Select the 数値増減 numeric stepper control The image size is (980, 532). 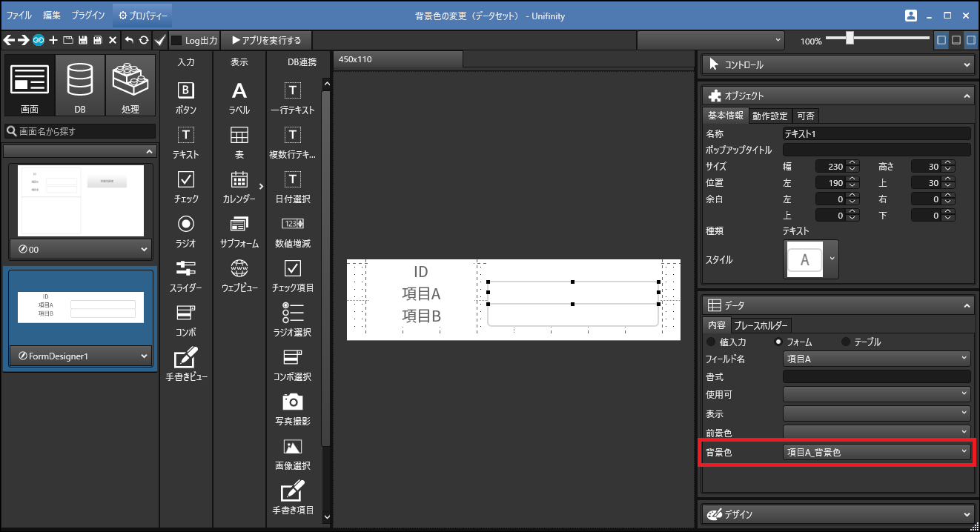click(293, 224)
